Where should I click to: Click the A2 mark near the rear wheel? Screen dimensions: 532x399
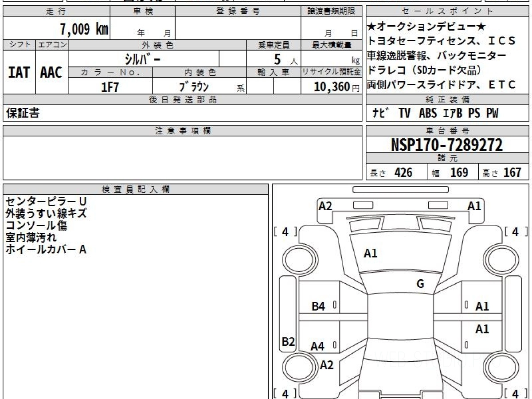(327, 365)
